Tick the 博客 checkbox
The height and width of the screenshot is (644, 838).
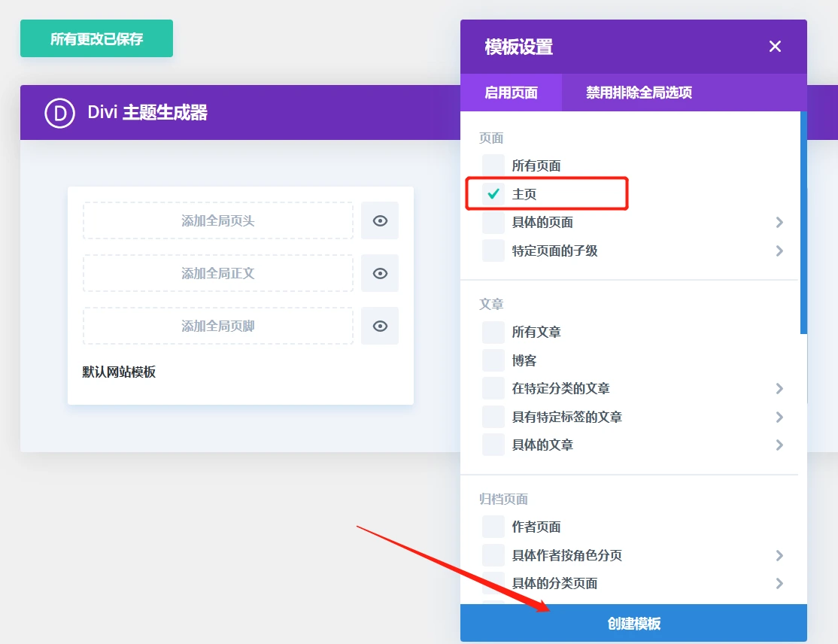point(493,360)
